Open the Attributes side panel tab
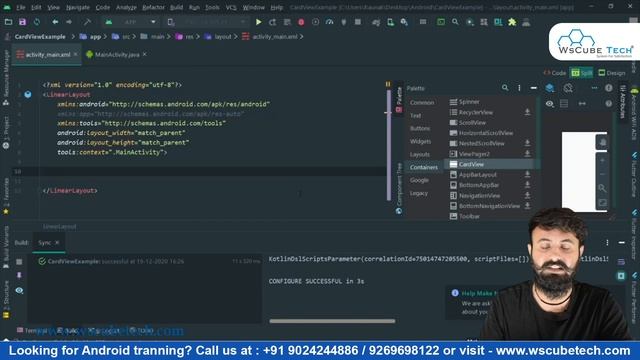 [x=623, y=102]
